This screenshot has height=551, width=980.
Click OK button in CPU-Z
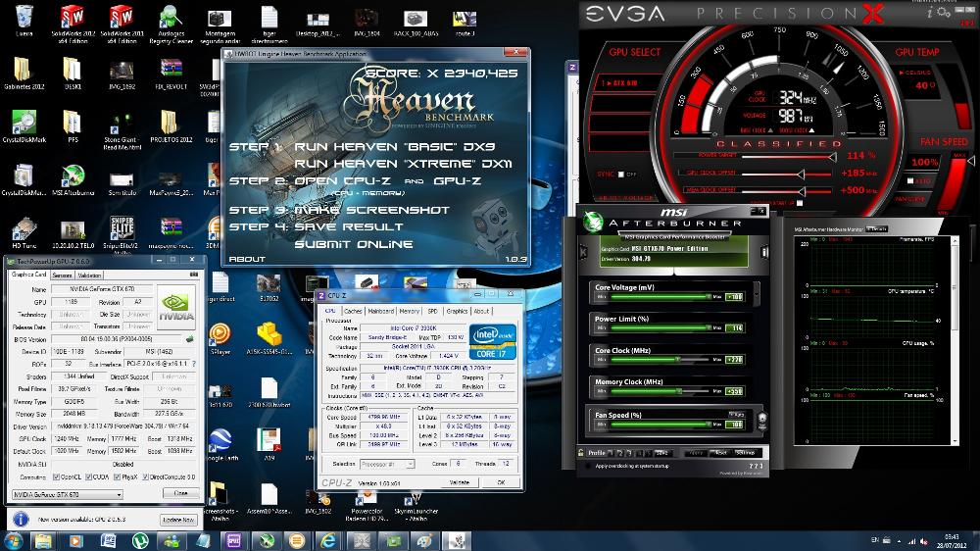501,482
